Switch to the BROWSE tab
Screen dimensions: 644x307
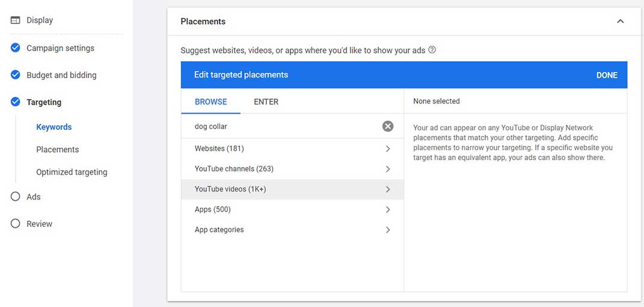pos(210,102)
